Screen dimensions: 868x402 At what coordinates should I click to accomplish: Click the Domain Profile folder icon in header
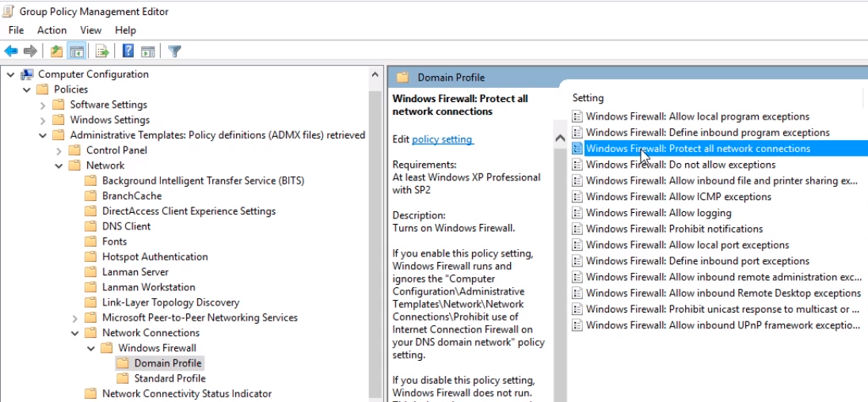point(403,78)
